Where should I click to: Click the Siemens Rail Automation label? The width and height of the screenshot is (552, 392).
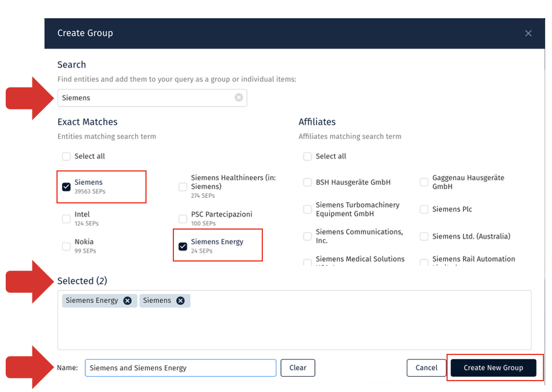(x=473, y=259)
